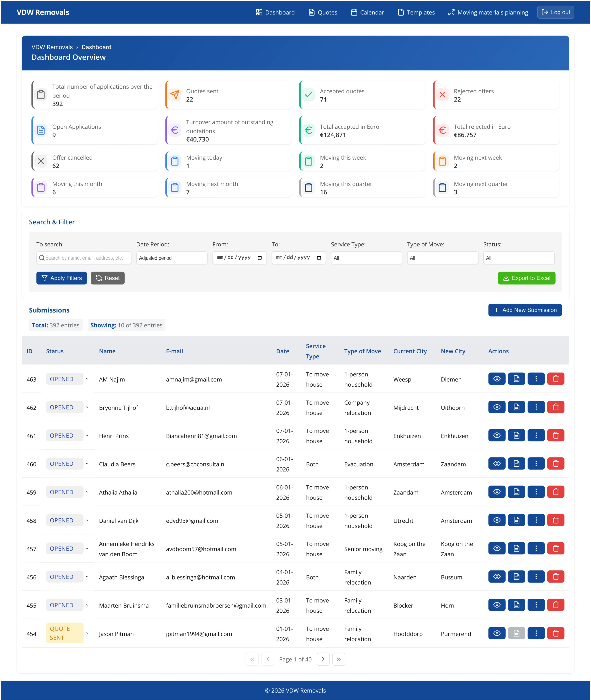Viewport: 591px width, 700px height.
Task: Delete Claudia Beers submission
Action: pyautogui.click(x=555, y=464)
